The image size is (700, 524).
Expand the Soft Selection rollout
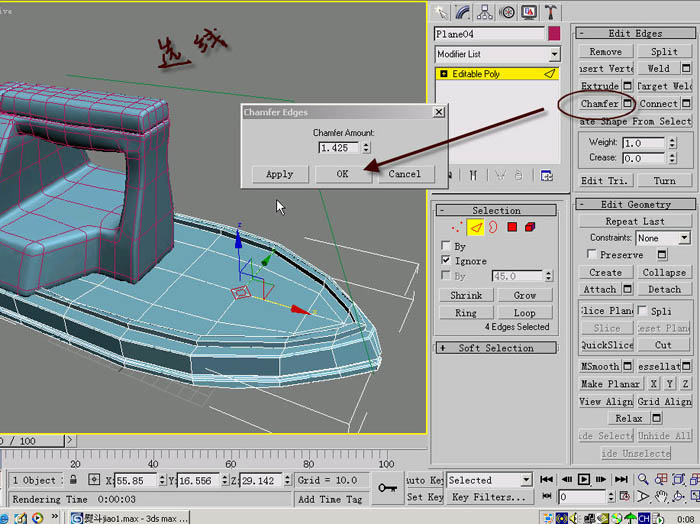click(442, 348)
